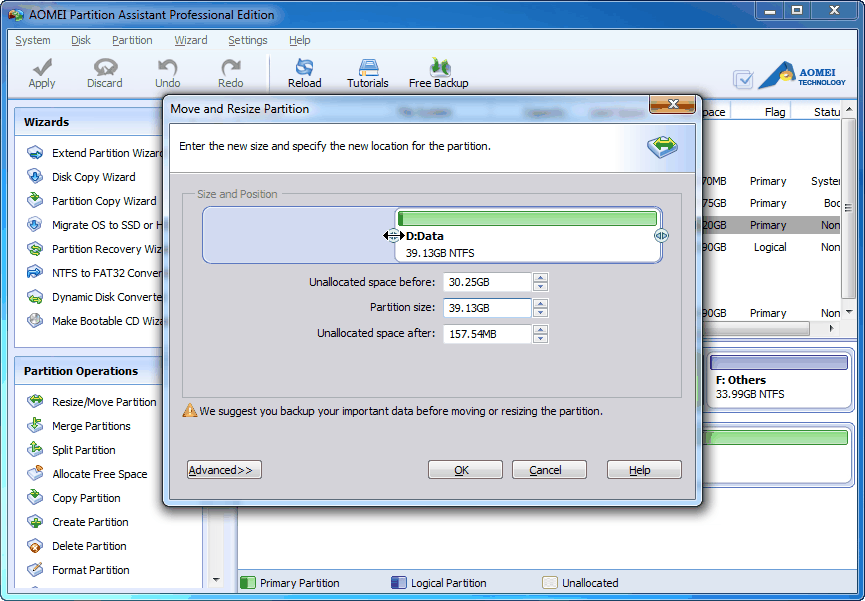Screen dimensions: 865x601
Task: Click the Flag column header
Action: [x=775, y=111]
